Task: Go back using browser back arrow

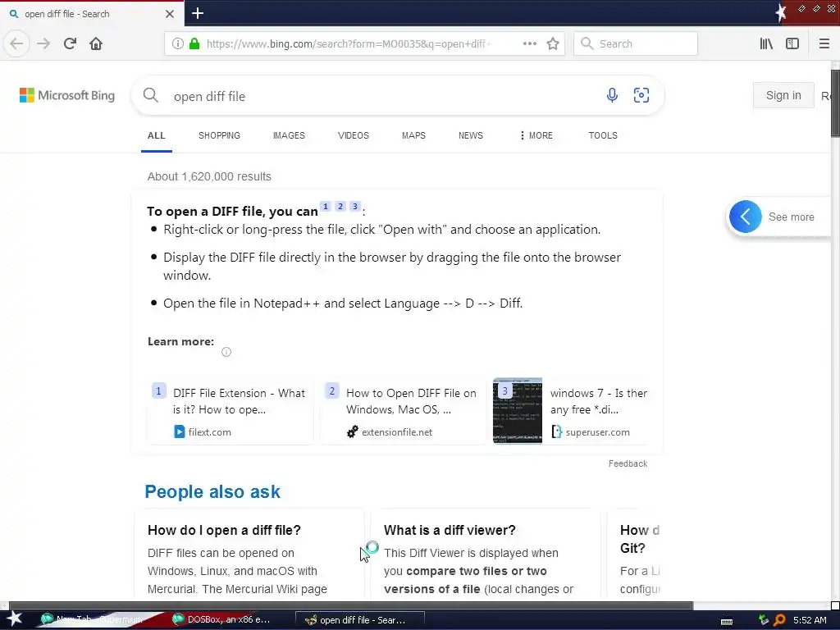Action: coord(16,43)
